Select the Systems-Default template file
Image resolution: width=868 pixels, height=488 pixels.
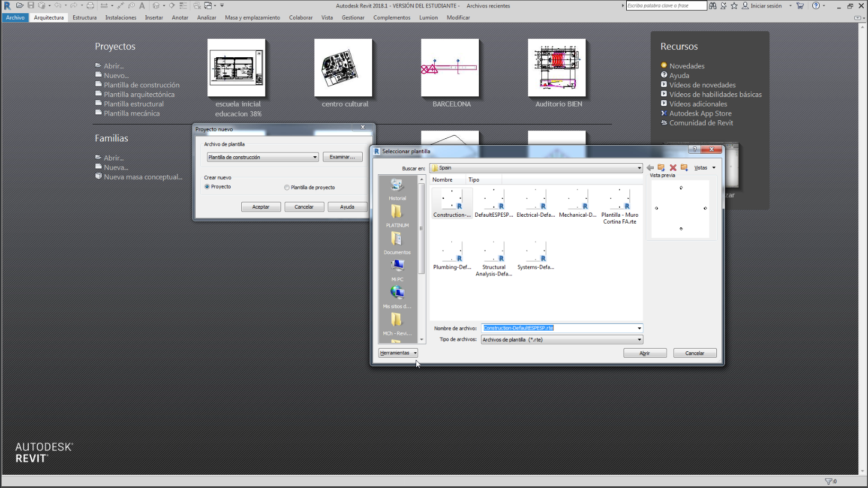[536, 255]
